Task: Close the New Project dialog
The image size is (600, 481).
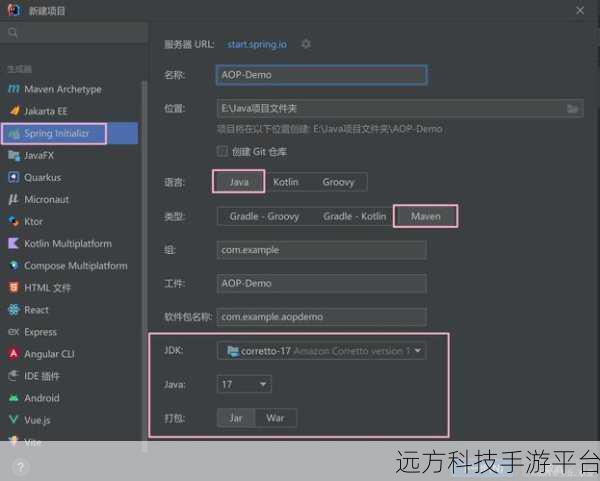Action: coord(580,11)
